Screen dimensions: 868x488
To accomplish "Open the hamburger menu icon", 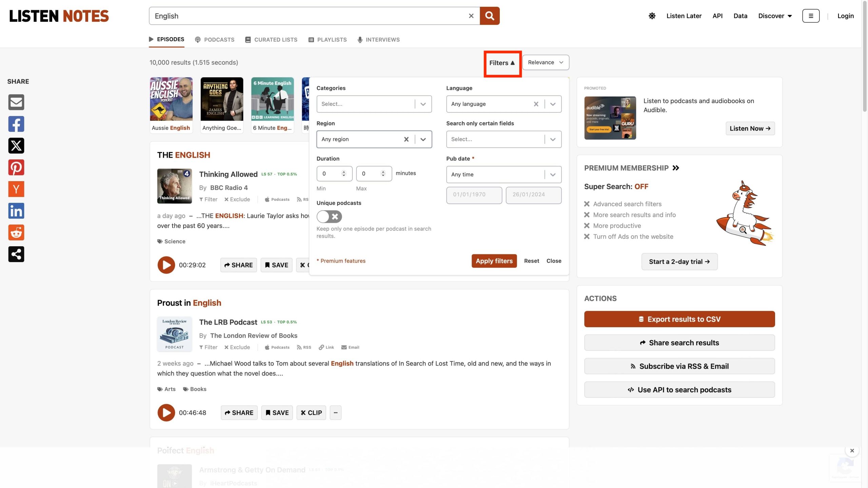I will click(811, 16).
